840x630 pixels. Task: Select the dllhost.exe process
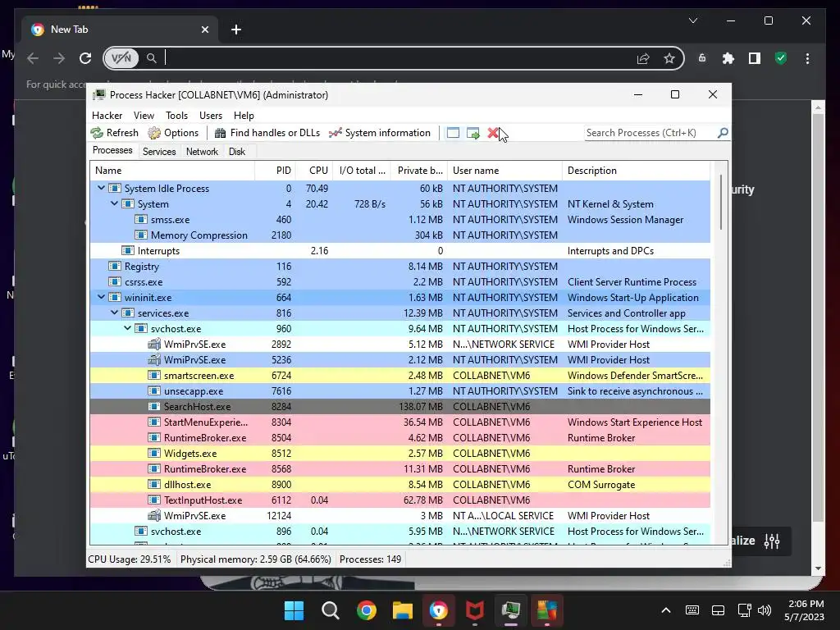pos(400,484)
